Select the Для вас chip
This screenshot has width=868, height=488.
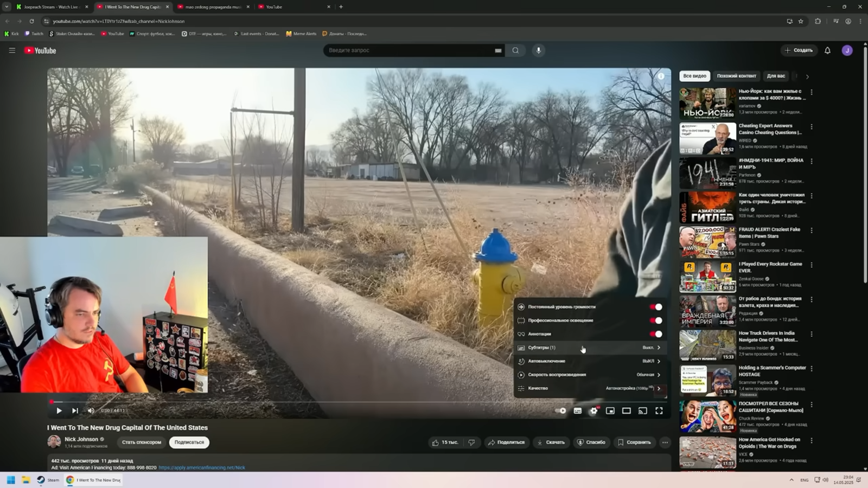pos(776,76)
